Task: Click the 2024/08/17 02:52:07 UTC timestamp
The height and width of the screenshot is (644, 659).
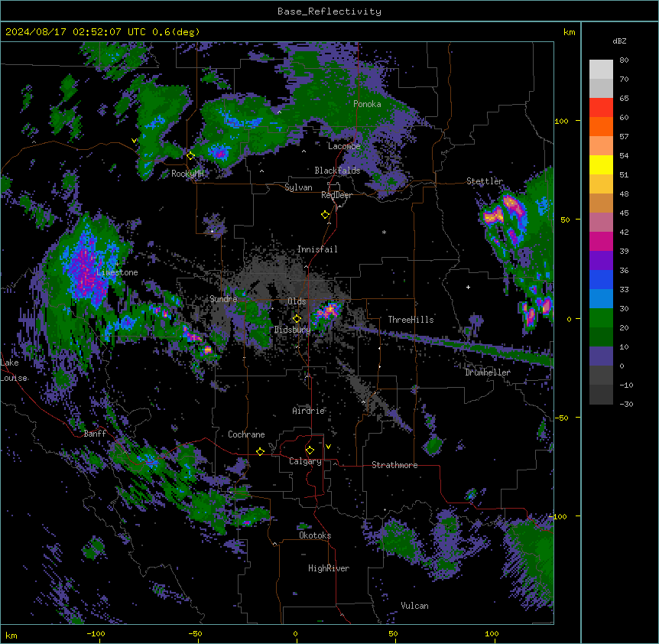Action: tap(102, 32)
